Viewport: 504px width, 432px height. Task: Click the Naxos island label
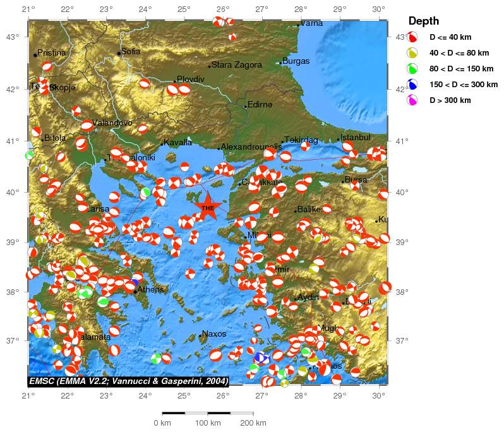tap(214, 333)
